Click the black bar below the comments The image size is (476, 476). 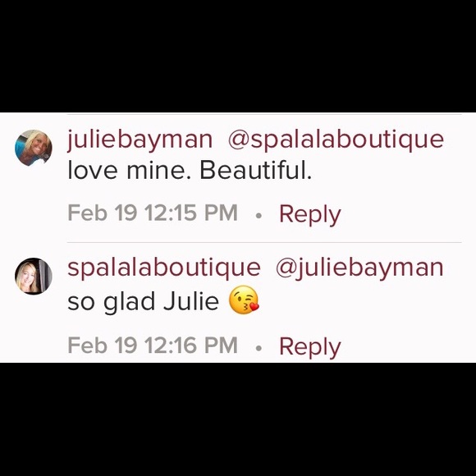pos(238,419)
